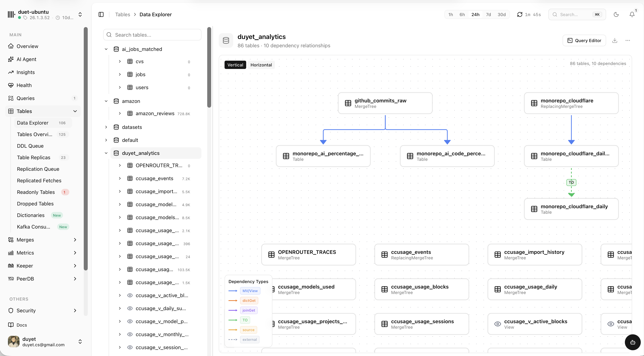The width and height of the screenshot is (644, 356).
Task: Select the ccusage_events graph node
Action: 421,255
